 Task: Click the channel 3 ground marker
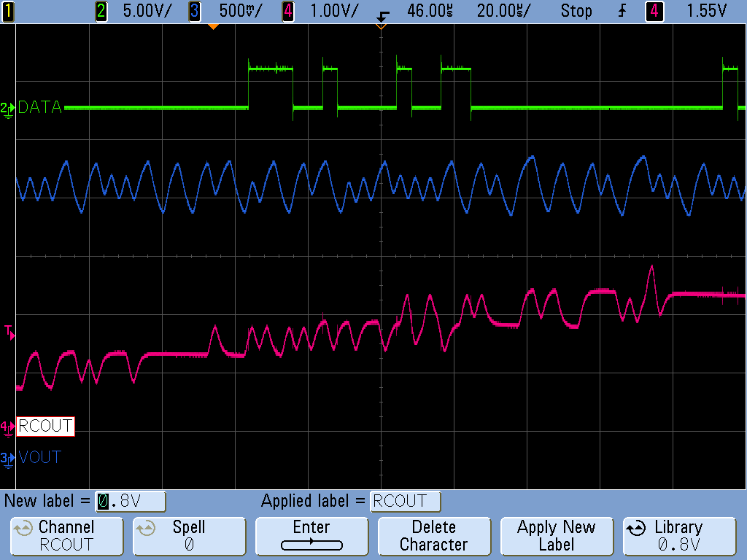tap(7, 460)
